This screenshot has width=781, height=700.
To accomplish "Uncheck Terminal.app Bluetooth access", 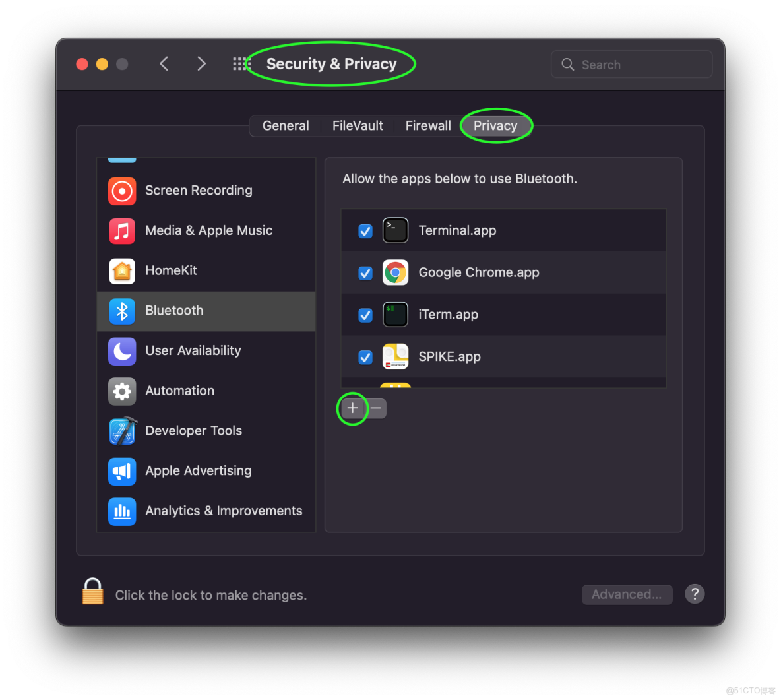I will (365, 231).
